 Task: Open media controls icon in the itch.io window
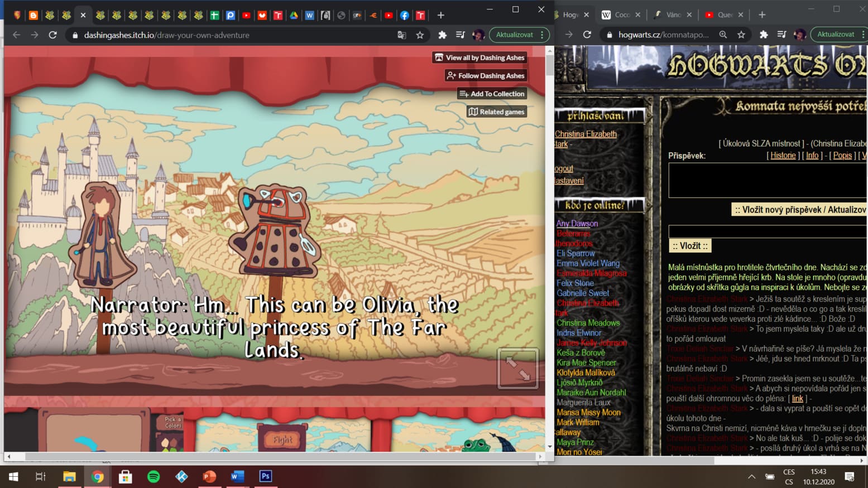click(x=460, y=35)
